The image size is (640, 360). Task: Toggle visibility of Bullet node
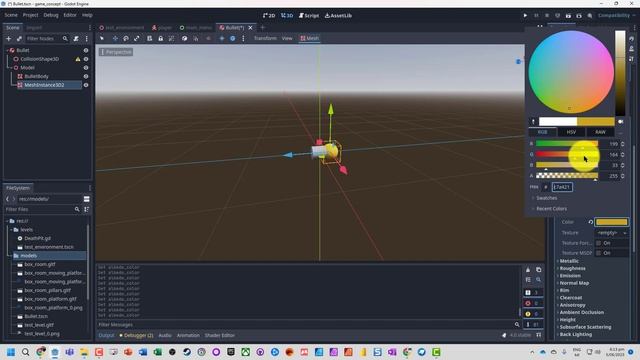tap(86, 50)
